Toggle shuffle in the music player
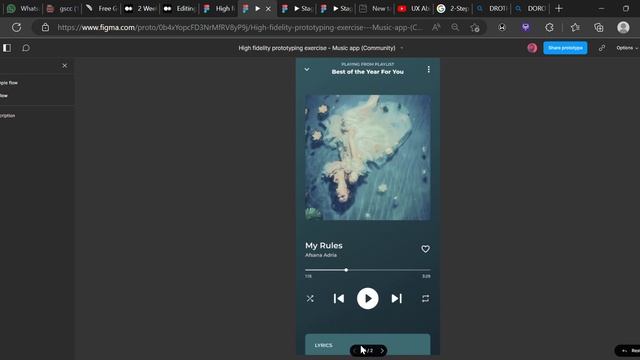The height and width of the screenshot is (360, 640). pyautogui.click(x=310, y=298)
